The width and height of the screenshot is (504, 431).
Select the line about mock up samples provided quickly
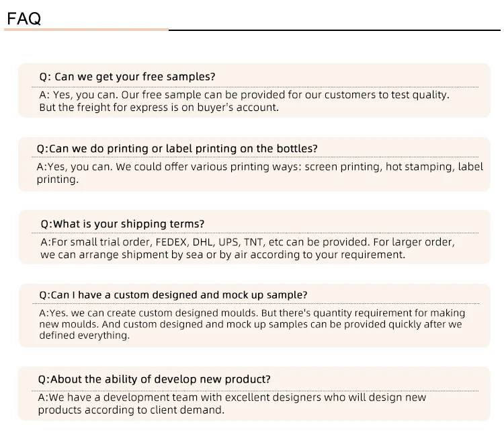coord(251,324)
